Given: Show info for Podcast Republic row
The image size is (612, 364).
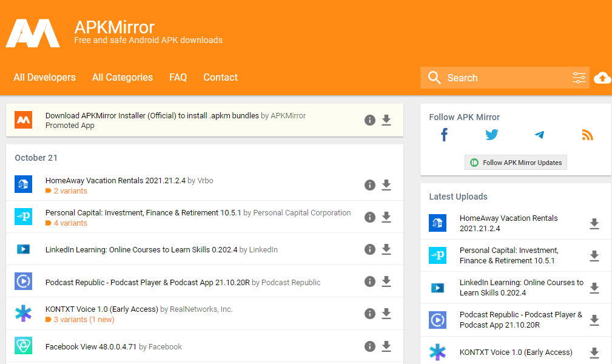Looking at the screenshot, I should [x=369, y=281].
